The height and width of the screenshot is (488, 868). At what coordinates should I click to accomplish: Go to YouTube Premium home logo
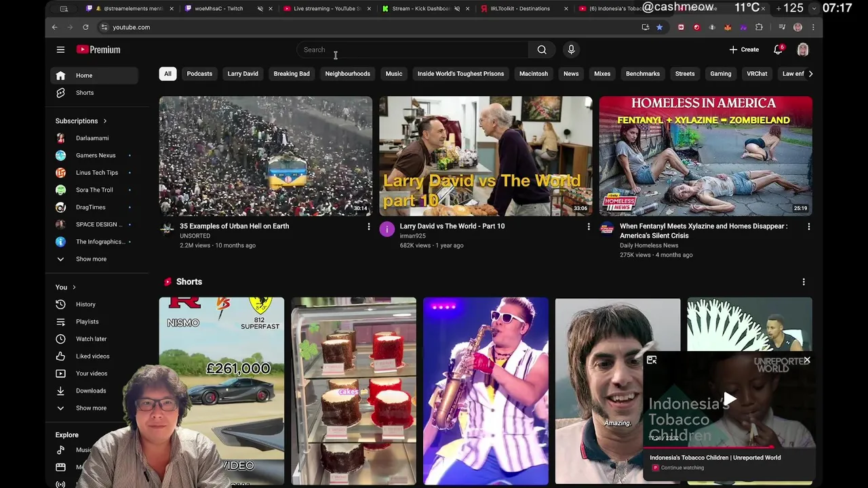click(98, 49)
